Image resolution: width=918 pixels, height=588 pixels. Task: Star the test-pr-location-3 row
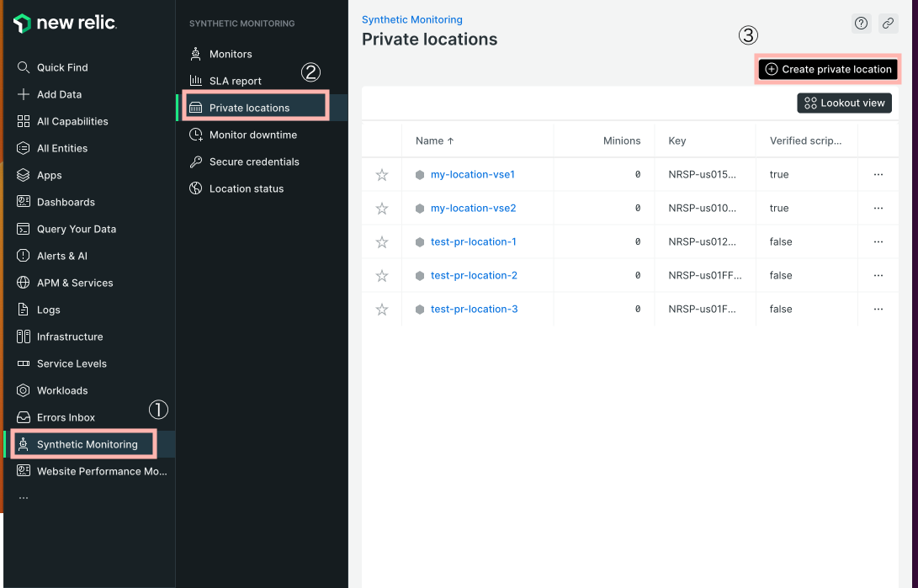tap(382, 310)
